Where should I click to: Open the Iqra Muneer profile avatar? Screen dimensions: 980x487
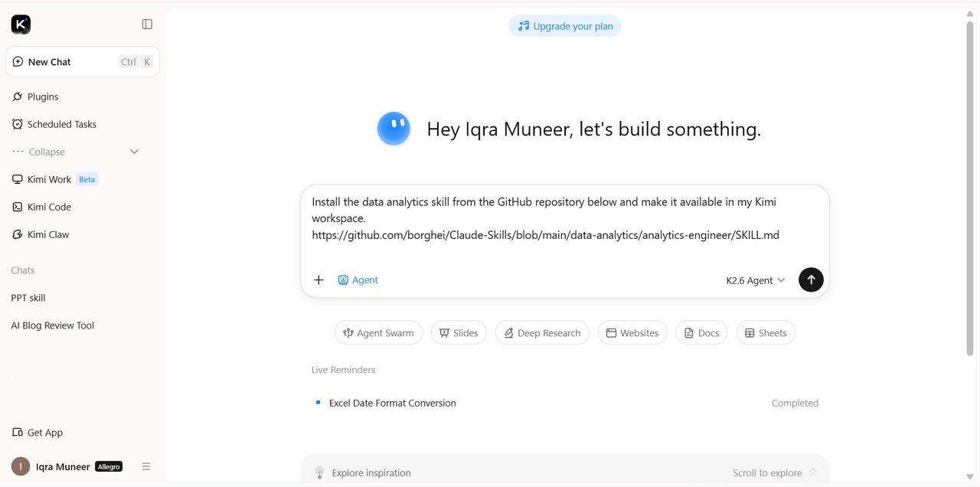pyautogui.click(x=21, y=466)
